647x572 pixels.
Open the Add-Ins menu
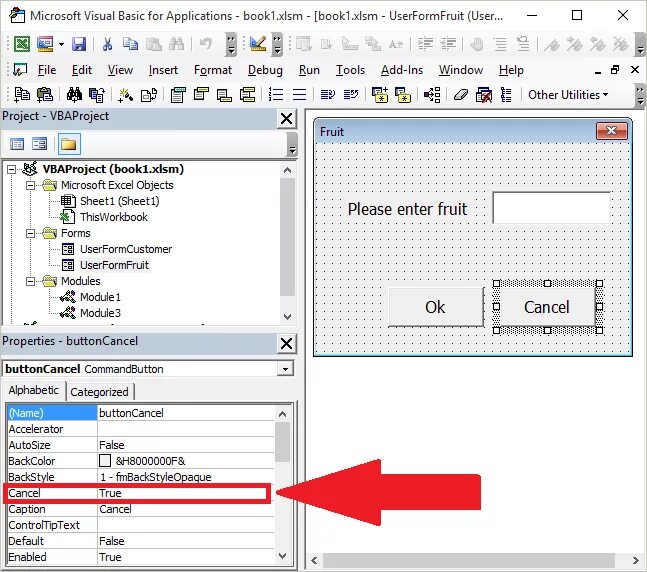[x=402, y=70]
